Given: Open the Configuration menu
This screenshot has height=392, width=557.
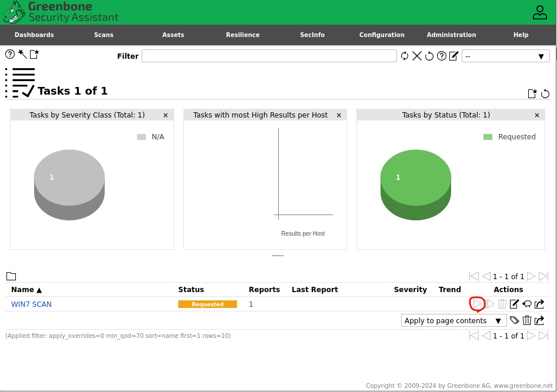Looking at the screenshot, I should (x=382, y=35).
